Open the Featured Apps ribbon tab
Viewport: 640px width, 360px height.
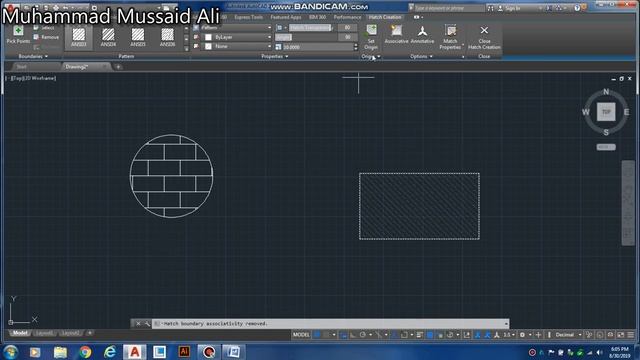(286, 17)
